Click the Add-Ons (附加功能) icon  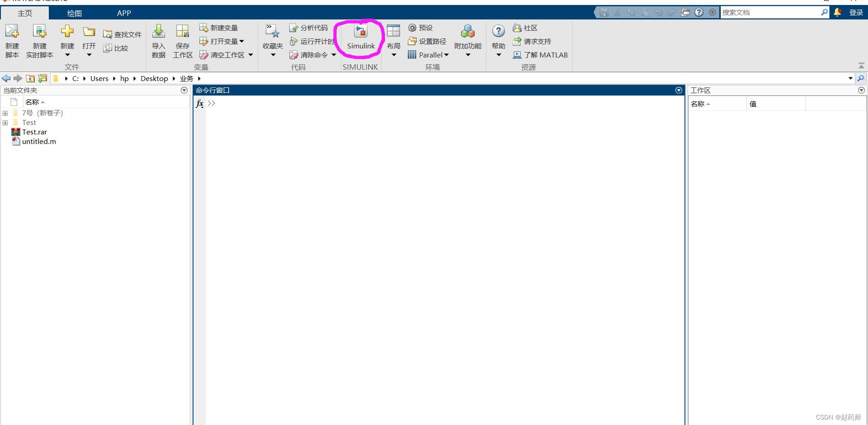(x=468, y=31)
